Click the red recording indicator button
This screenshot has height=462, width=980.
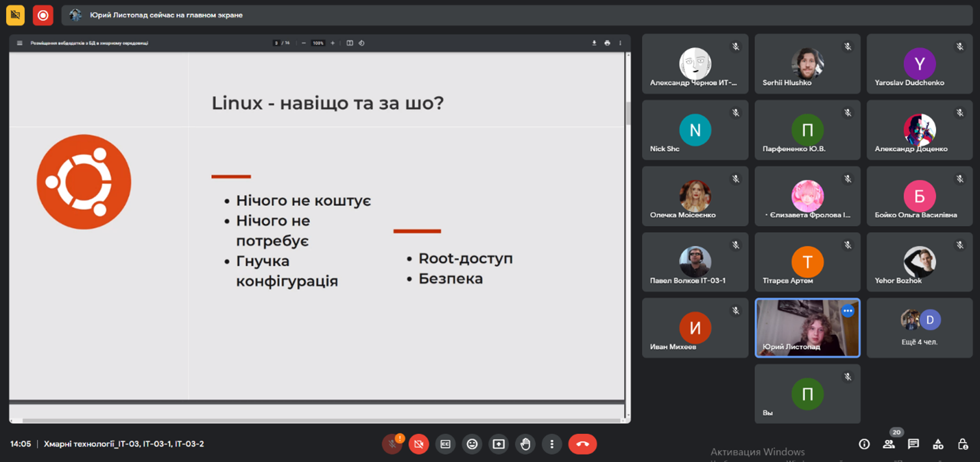43,14
